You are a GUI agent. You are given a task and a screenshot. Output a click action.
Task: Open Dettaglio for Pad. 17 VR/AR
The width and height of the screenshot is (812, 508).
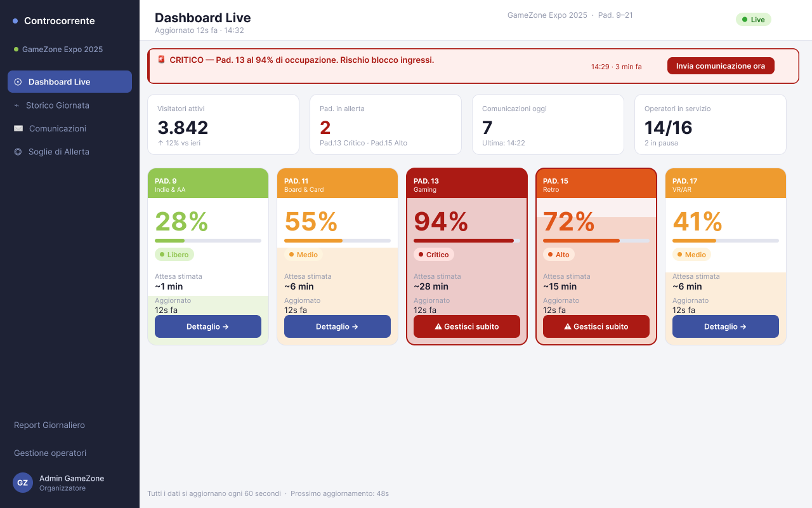(726, 326)
